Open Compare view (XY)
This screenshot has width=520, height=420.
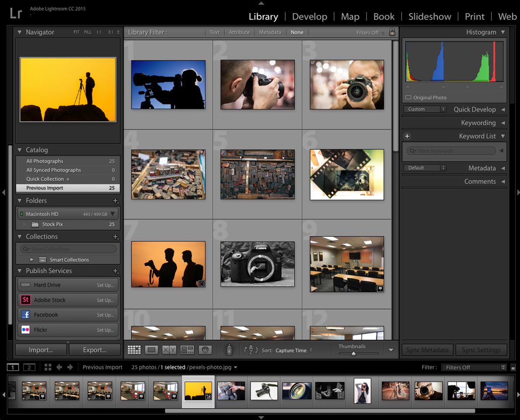tap(169, 350)
